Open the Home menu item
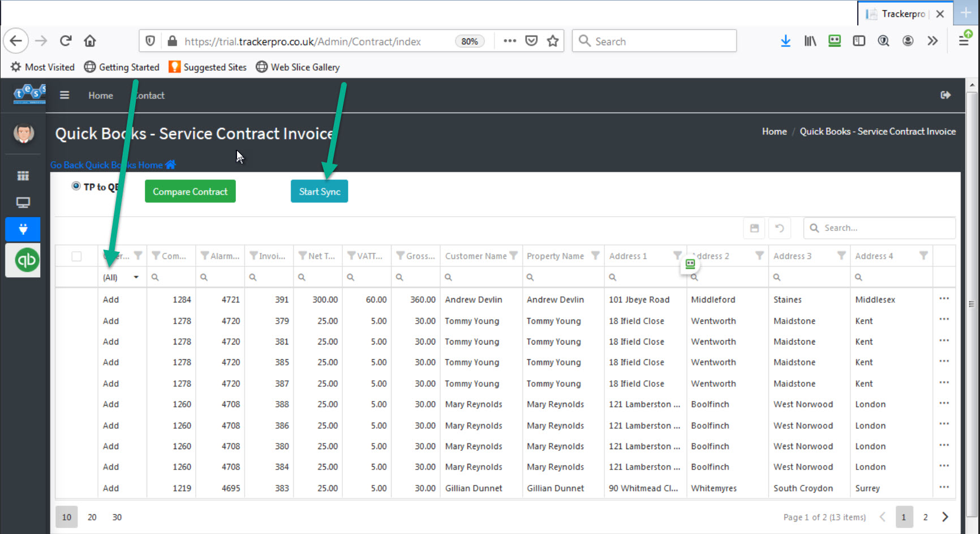Viewport: 980px width, 534px height. click(x=101, y=96)
